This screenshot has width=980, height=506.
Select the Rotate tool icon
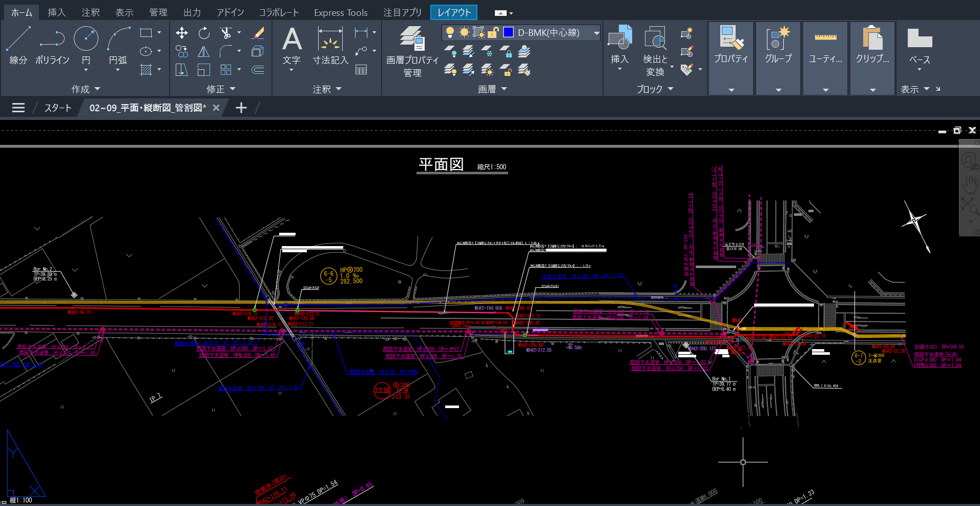point(204,33)
